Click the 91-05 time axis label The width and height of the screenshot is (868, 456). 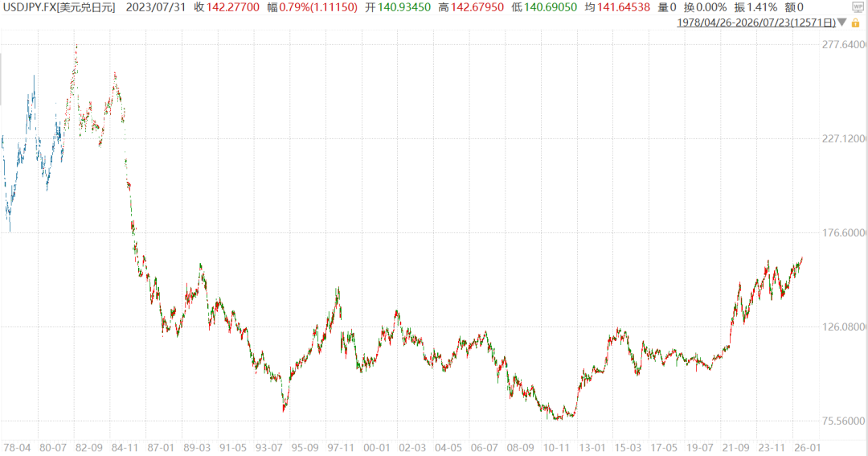coord(233,448)
